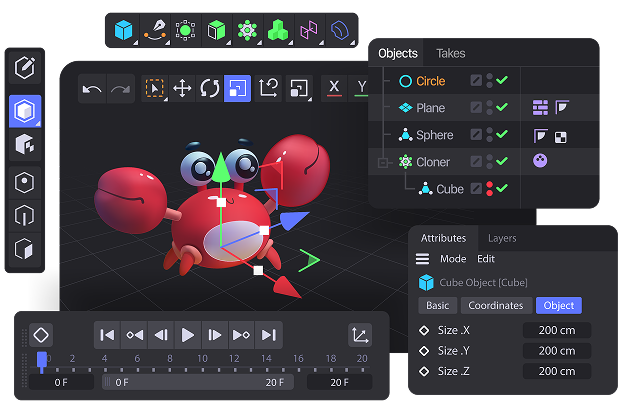This screenshot has height=412, width=625.
Task: Click the Size .X value field
Action: click(556, 330)
